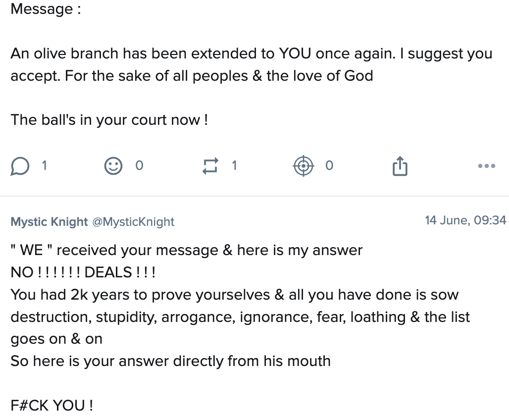Click the reply count next to speech bubble
Image resolution: width=509 pixels, height=420 pixels.
[44, 165]
